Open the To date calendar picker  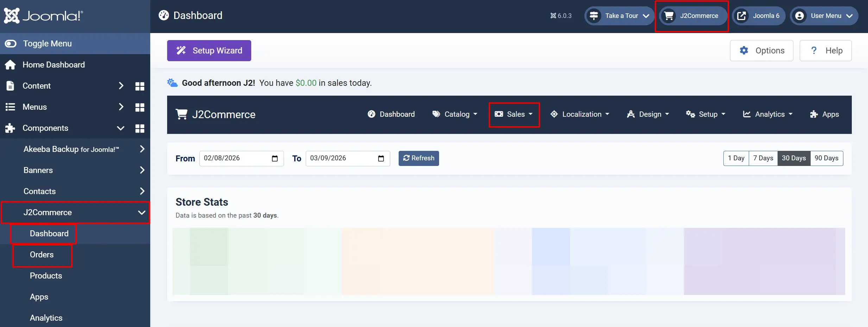click(x=381, y=159)
